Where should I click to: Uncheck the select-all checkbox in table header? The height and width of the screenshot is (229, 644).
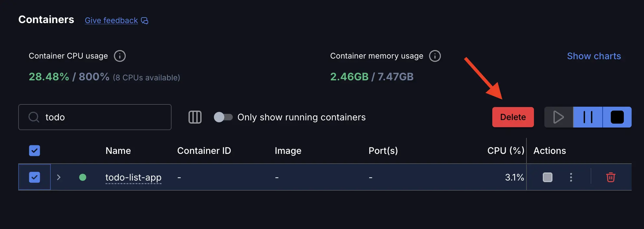[34, 151]
